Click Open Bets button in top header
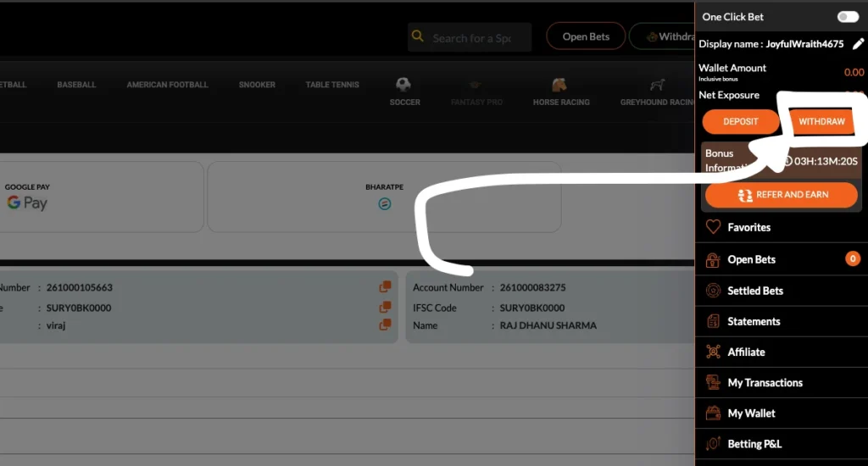868x466 pixels. pyautogui.click(x=586, y=36)
